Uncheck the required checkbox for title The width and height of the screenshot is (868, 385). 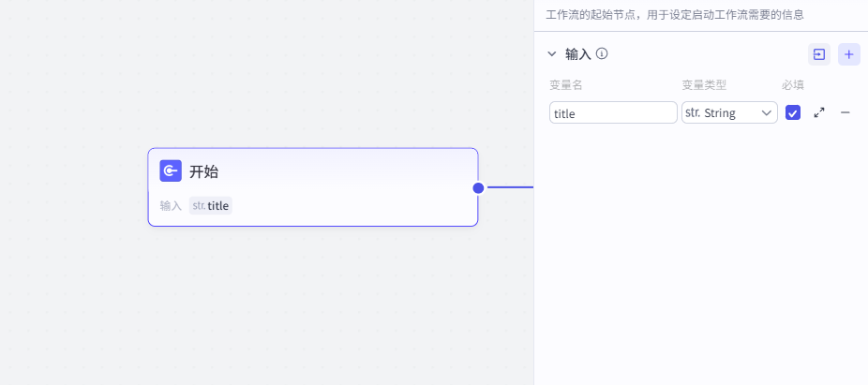point(793,112)
